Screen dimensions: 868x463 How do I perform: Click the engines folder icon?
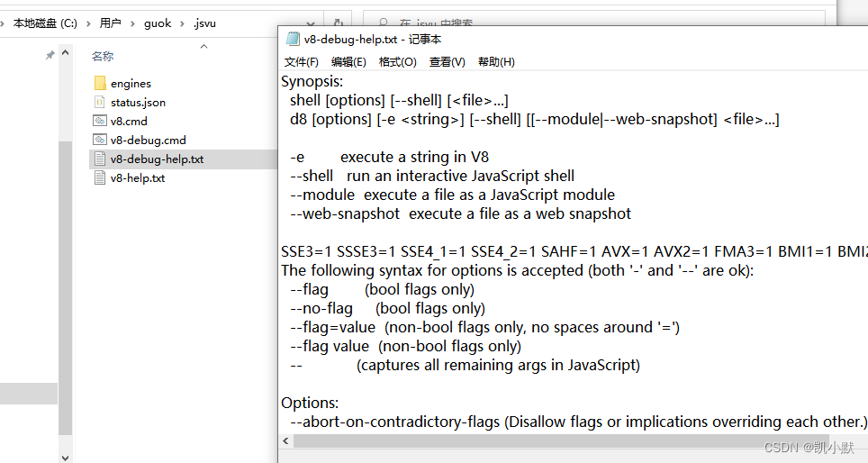(x=100, y=83)
